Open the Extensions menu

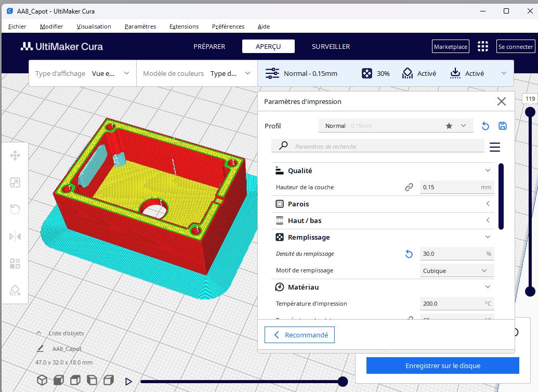click(x=183, y=27)
